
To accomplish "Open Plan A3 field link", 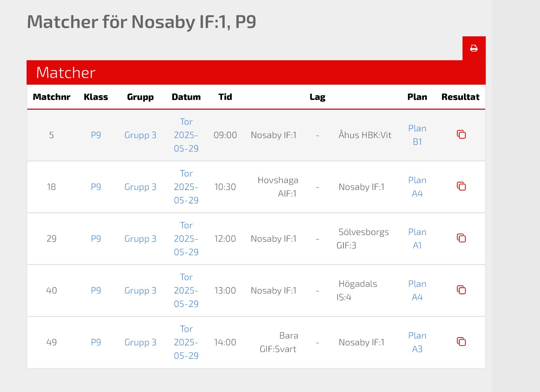I will [417, 342].
